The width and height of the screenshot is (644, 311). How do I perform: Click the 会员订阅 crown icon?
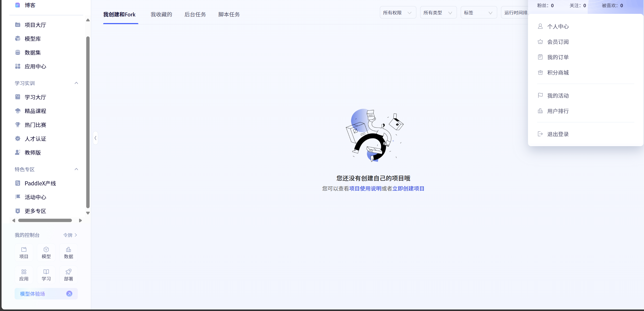pyautogui.click(x=540, y=42)
